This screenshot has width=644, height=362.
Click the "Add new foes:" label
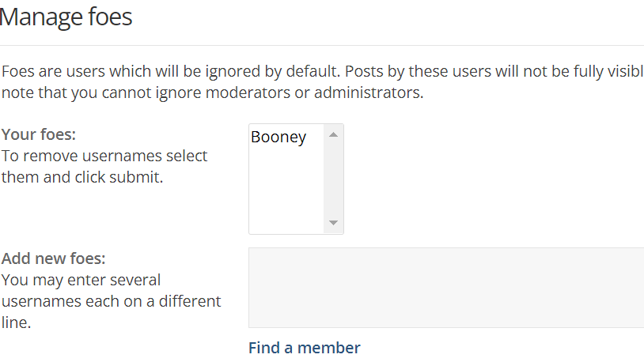coord(53,258)
